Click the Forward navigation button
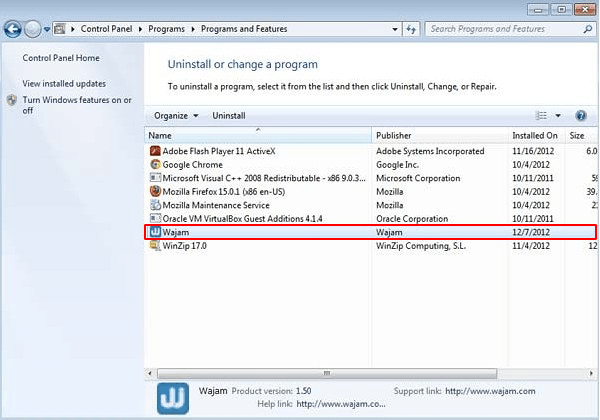The width and height of the screenshot is (600, 420). click(33, 29)
